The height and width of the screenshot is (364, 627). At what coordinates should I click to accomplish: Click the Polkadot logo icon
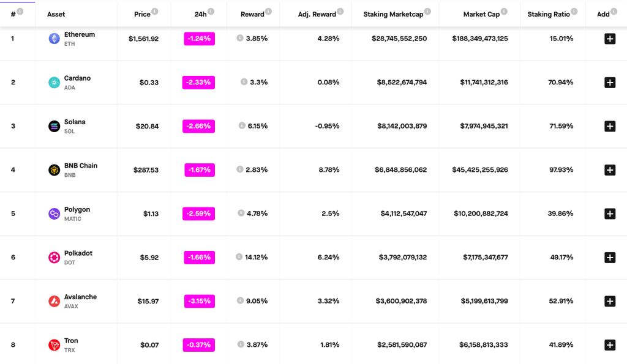point(54,258)
